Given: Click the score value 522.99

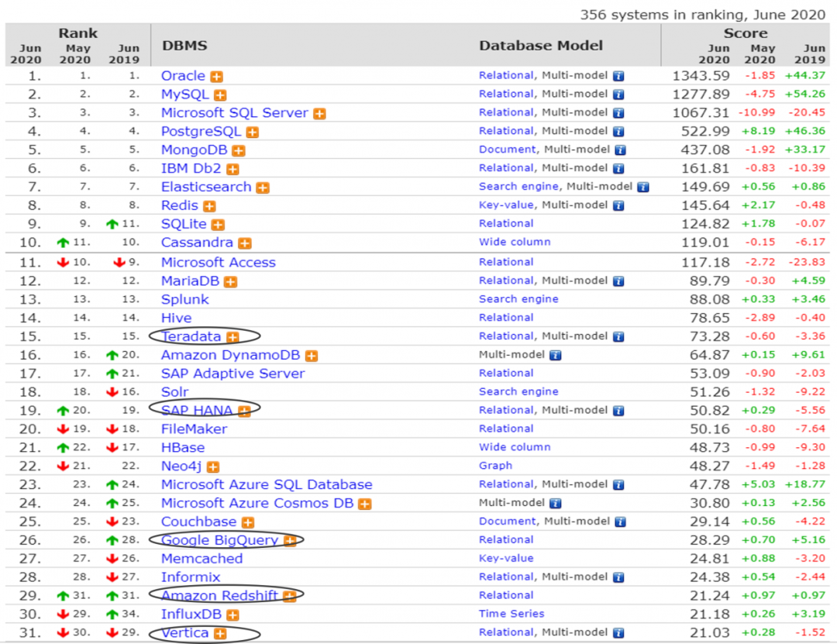Looking at the screenshot, I should 705,132.
